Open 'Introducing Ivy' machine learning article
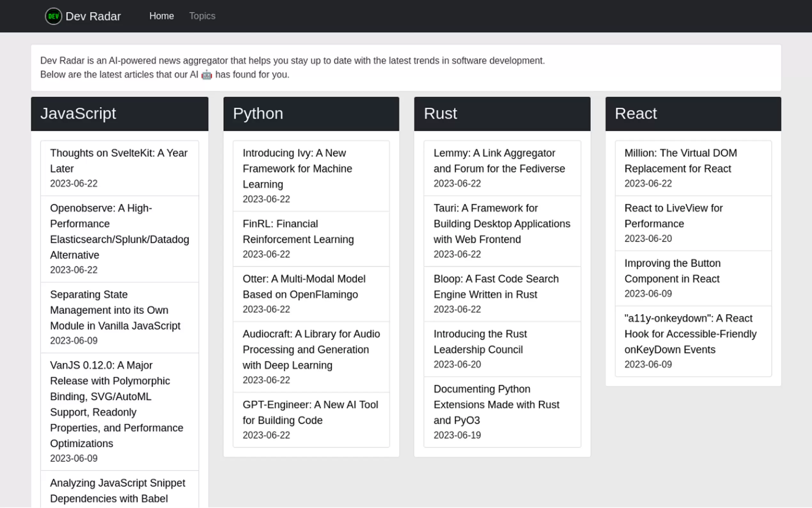 click(297, 168)
